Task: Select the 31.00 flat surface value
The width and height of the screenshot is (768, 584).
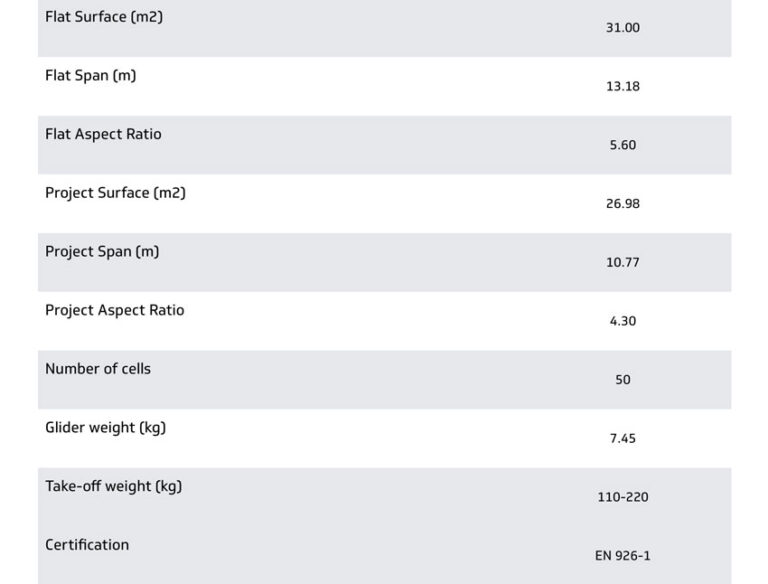Action: (622, 28)
